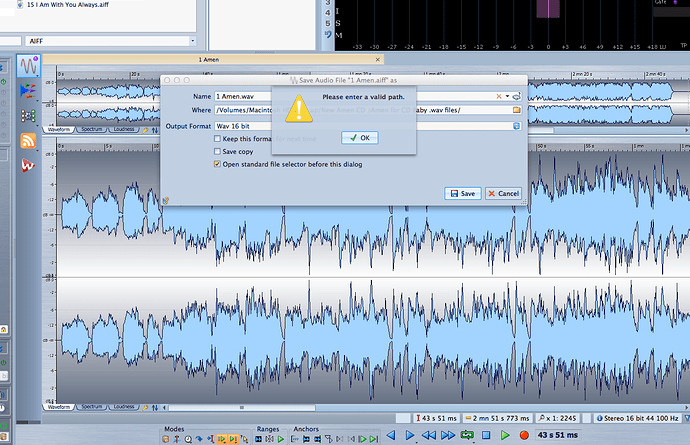Open the AIFF format dropdown

pyautogui.click(x=192, y=41)
